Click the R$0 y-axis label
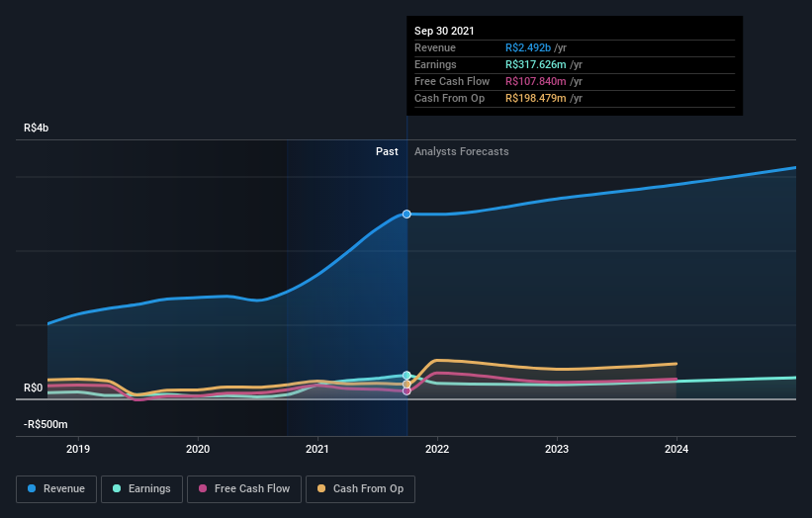 [34, 388]
